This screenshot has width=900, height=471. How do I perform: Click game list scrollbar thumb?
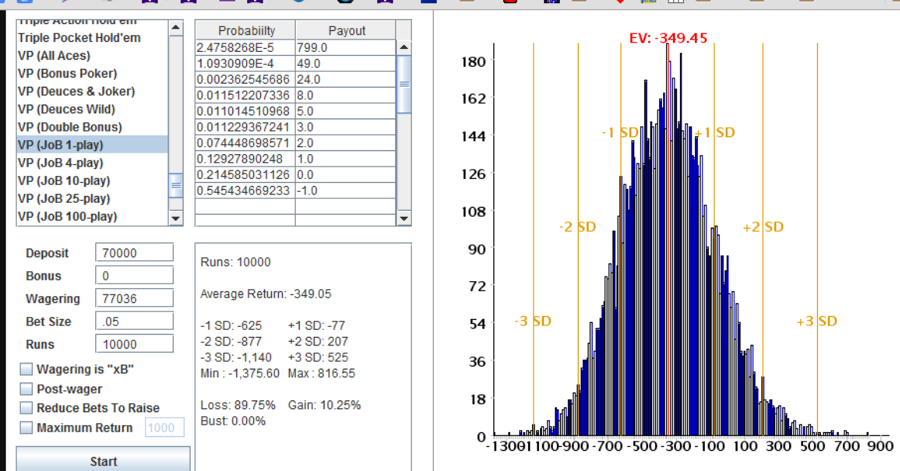coord(176,185)
